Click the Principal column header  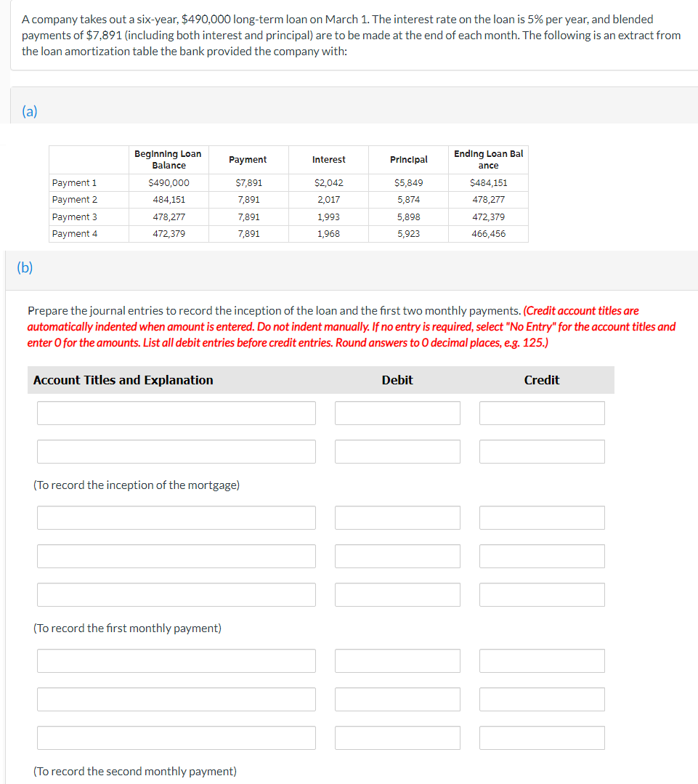409,160
